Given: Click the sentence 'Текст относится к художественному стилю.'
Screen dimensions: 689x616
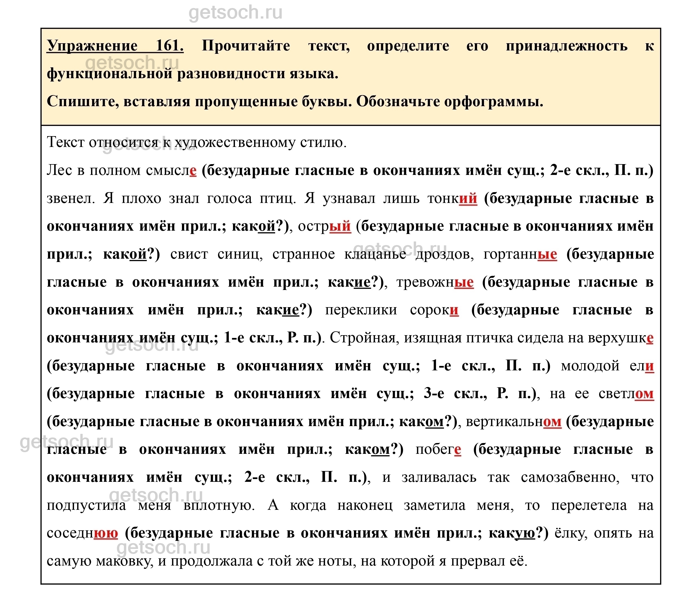Looking at the screenshot, I should [x=197, y=142].
